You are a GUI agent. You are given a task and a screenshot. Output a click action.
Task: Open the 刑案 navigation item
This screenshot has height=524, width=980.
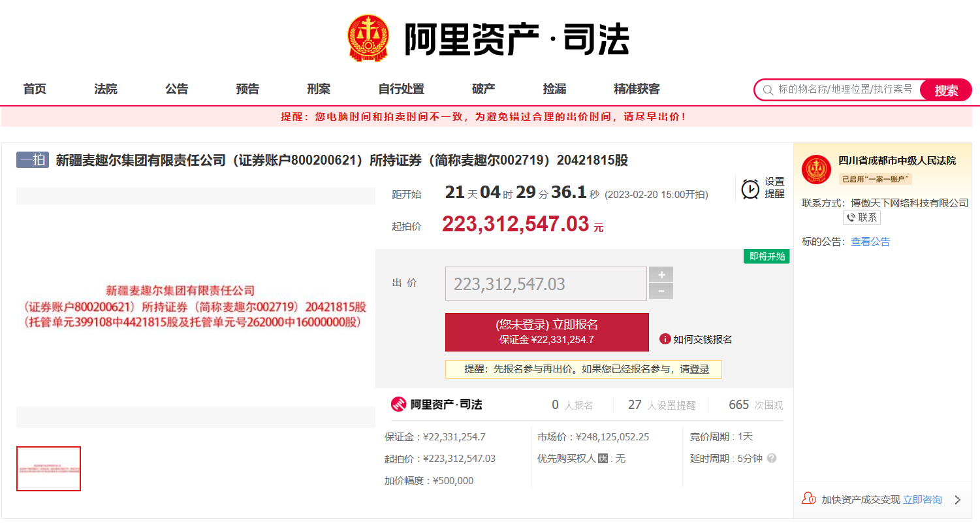pos(319,89)
